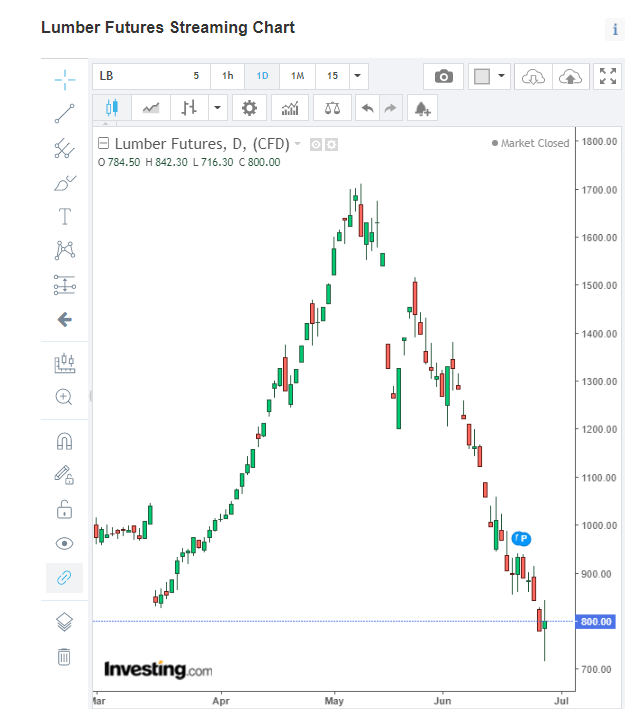Toggle lock all drawing tools
The width and height of the screenshot is (625, 709).
tap(64, 510)
